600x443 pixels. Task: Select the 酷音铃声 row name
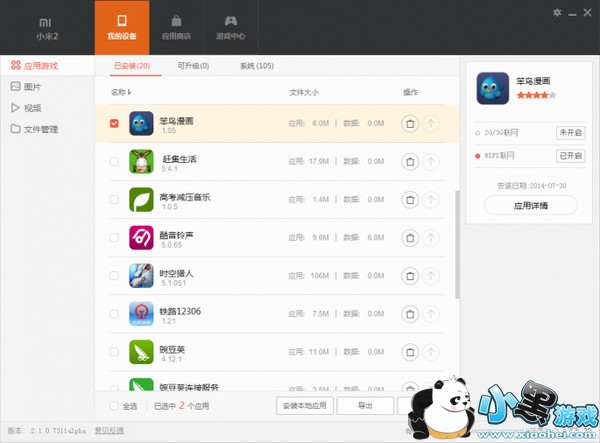[176, 235]
